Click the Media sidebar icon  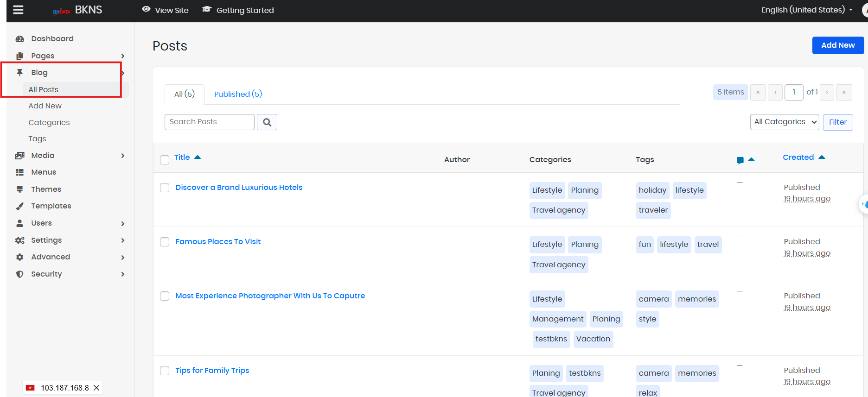(x=19, y=156)
